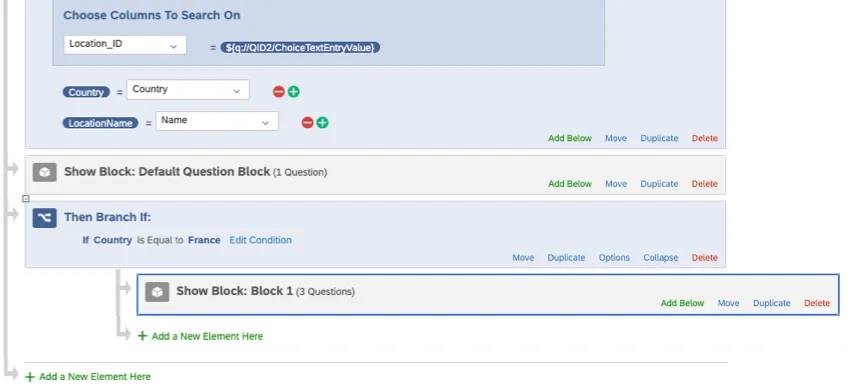
Task: Move the Default Question Block element
Action: [x=616, y=184]
